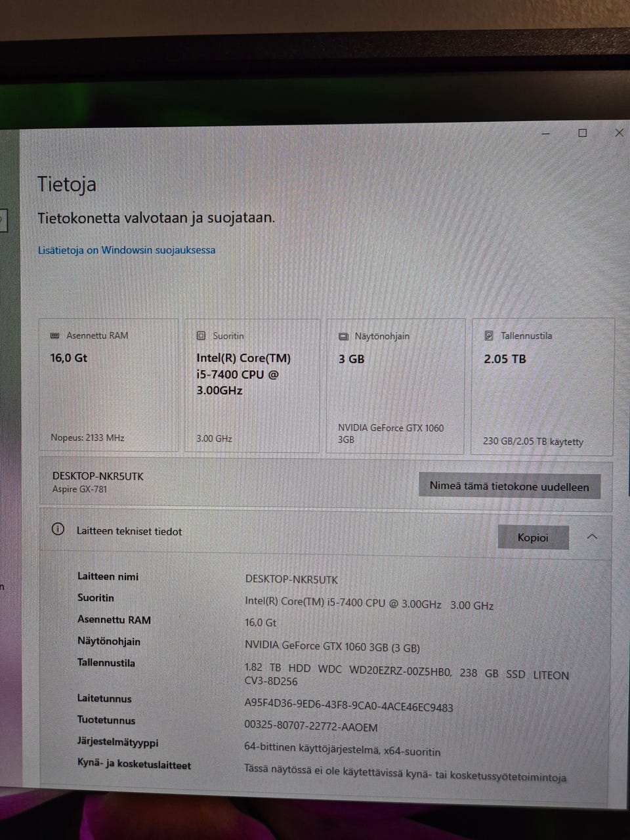This screenshot has width=630, height=840.
Task: Click '64-bittinen käyttöjärjestelmä, x64-suoritin' value
Action: tap(343, 749)
